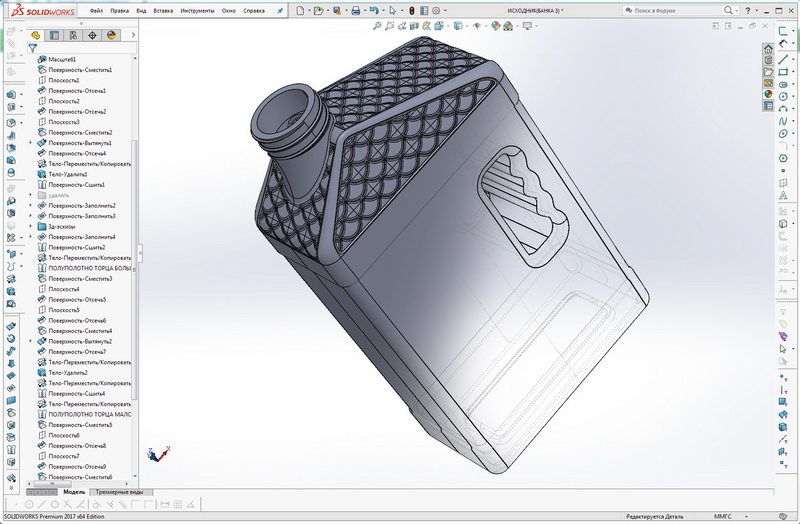Expand the 3д-эскизы folder node
The width and height of the screenshot is (800, 524).
(31, 227)
